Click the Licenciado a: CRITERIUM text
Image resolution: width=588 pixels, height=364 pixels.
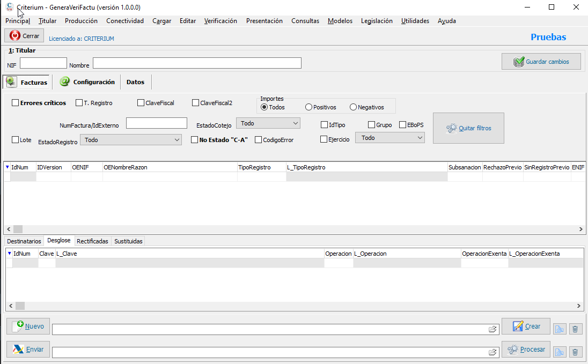click(x=82, y=39)
